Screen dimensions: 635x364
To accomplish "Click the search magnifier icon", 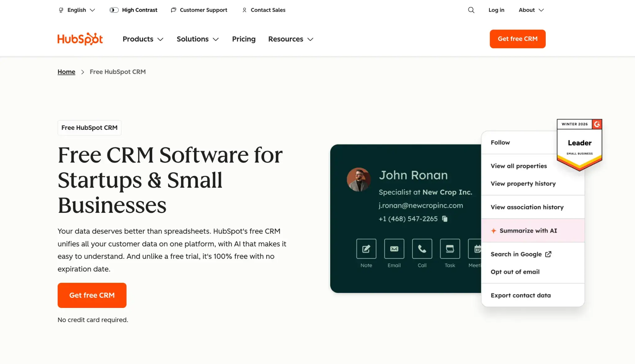I will pos(471,10).
